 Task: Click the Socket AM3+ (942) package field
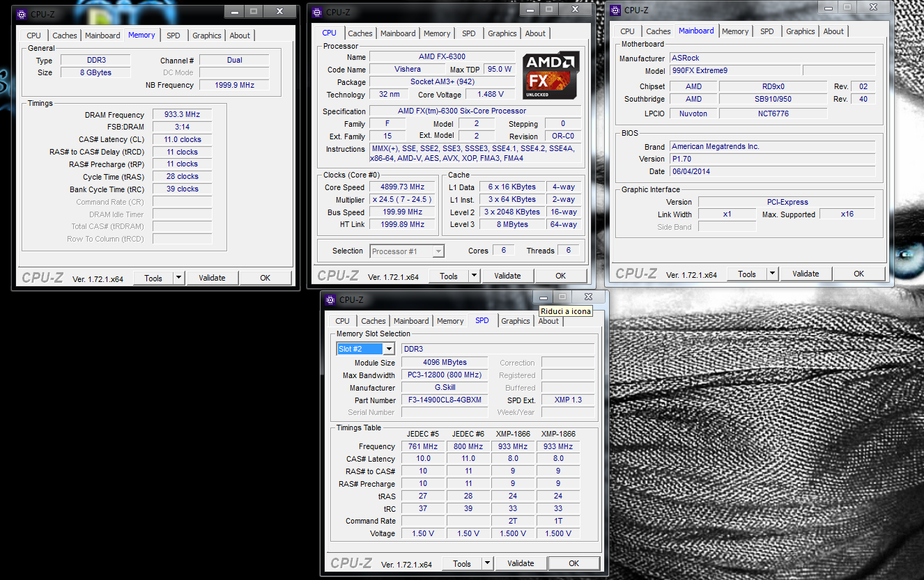point(442,82)
